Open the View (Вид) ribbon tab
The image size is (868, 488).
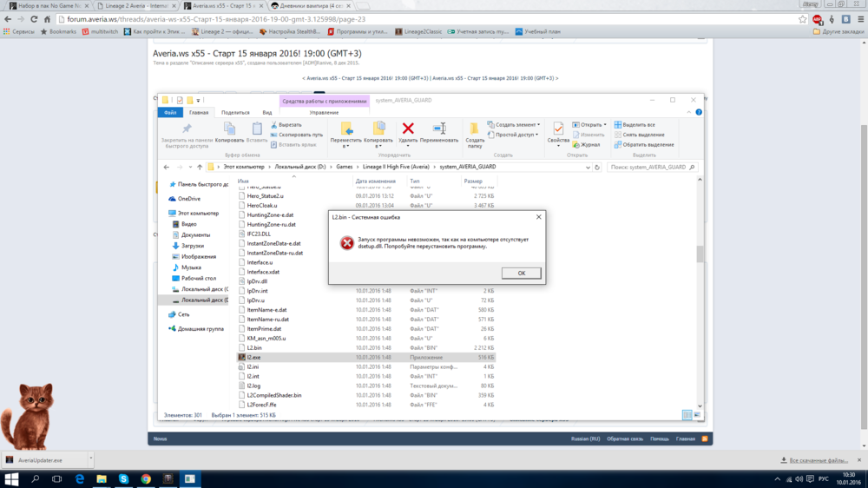(267, 112)
